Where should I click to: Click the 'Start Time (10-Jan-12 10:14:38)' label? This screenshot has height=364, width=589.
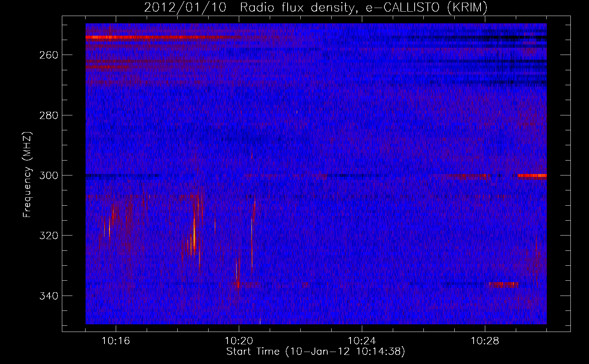pos(316,352)
